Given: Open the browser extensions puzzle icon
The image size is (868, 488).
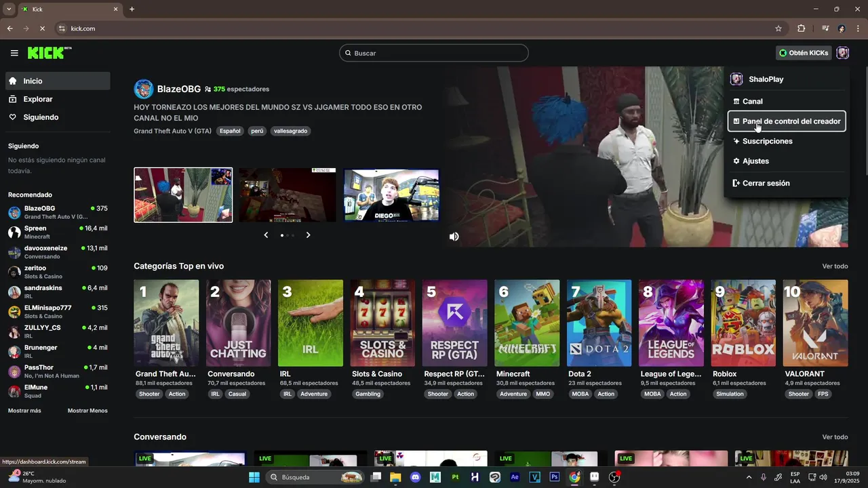Looking at the screenshot, I should tap(801, 28).
